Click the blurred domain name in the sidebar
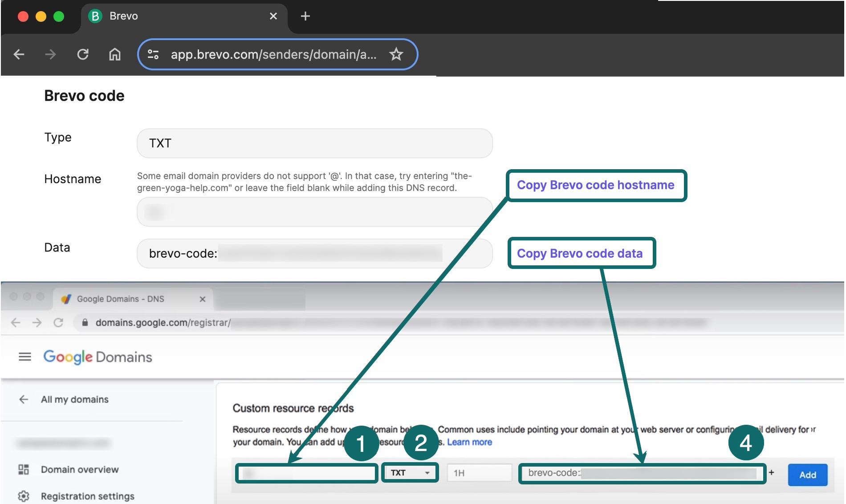 pyautogui.click(x=63, y=443)
